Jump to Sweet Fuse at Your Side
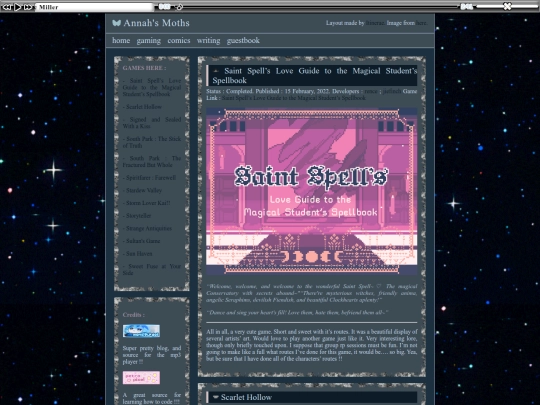The width and height of the screenshot is (540, 405). coord(152,270)
